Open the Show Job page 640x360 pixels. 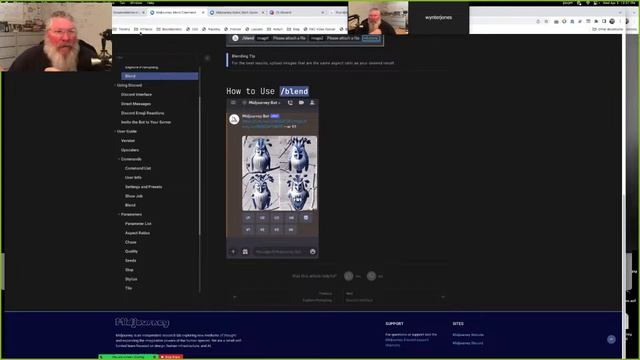[134, 196]
